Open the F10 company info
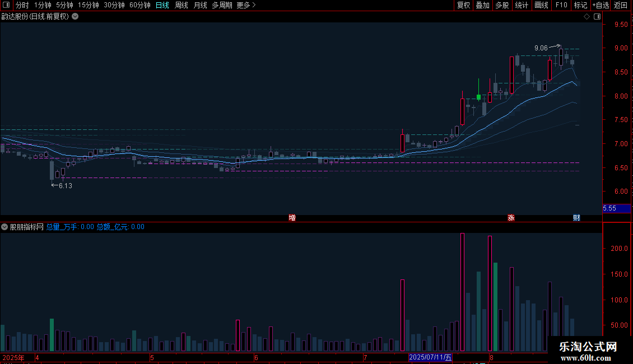 561,5
